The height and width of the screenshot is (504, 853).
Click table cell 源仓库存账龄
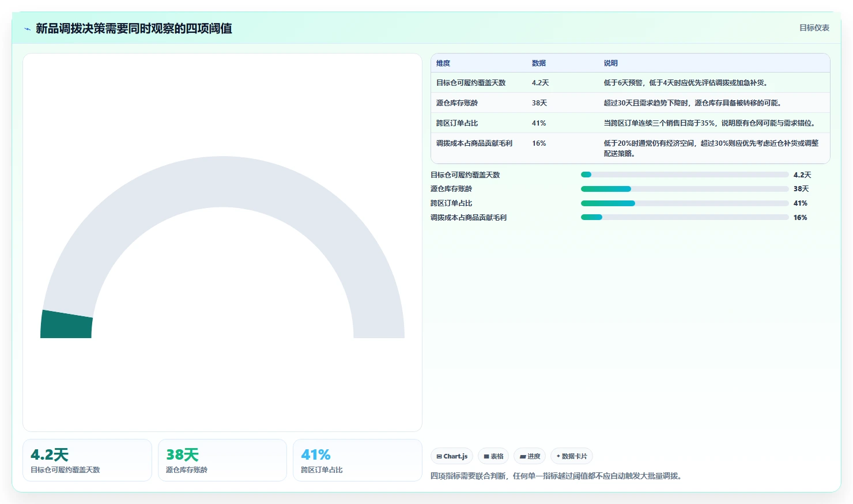457,103
